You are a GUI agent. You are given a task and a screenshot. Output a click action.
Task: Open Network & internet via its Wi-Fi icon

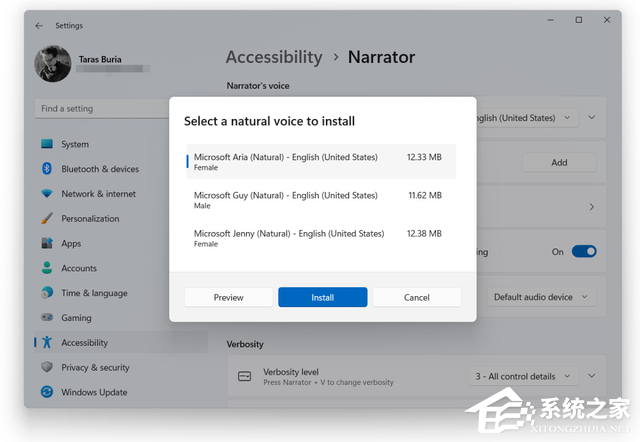tap(46, 194)
